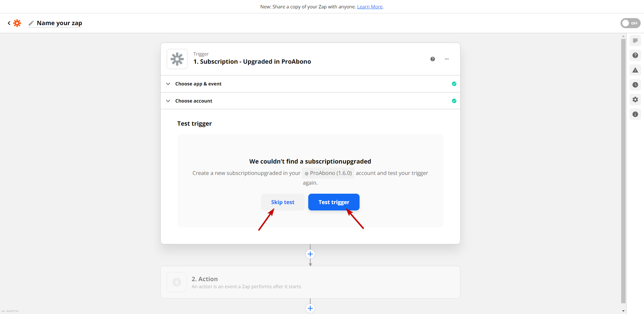The height and width of the screenshot is (314, 644).
Task: Click the 'Test trigger' section heading
Action: tap(195, 124)
